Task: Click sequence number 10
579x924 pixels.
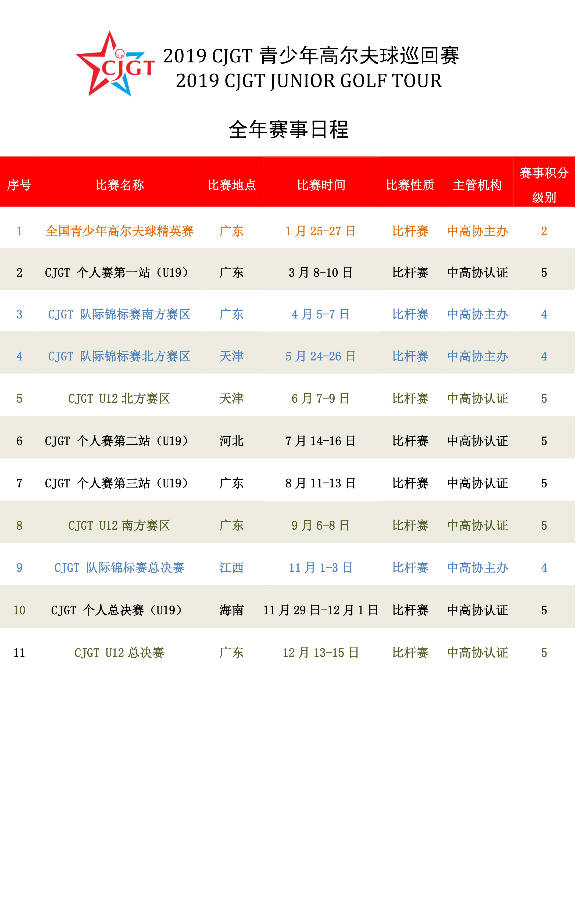Action: coord(20,610)
